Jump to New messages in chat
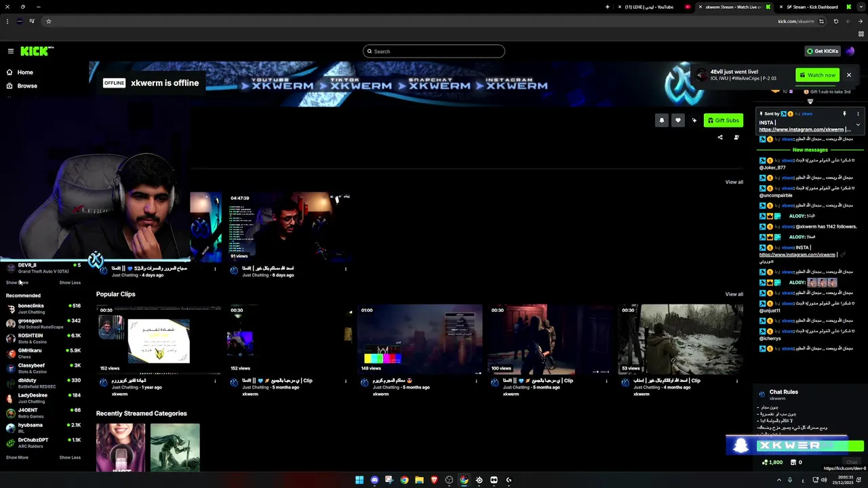The image size is (868, 488). pyautogui.click(x=810, y=150)
